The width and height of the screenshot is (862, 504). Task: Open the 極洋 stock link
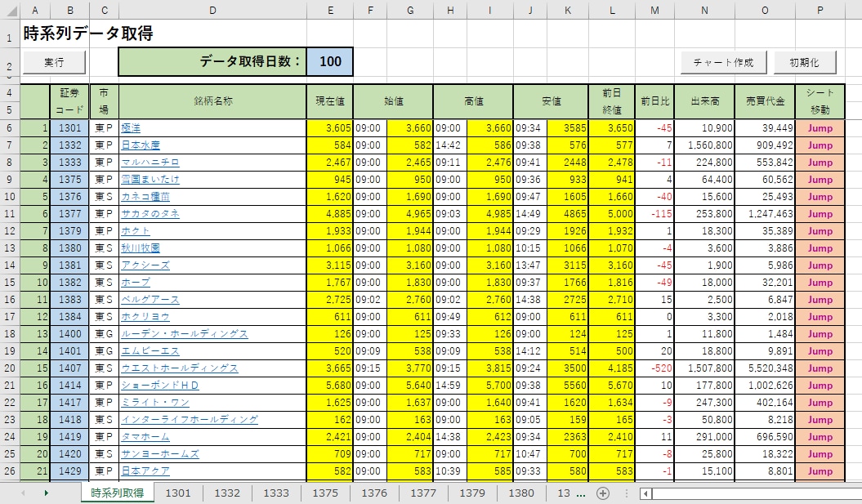131,128
